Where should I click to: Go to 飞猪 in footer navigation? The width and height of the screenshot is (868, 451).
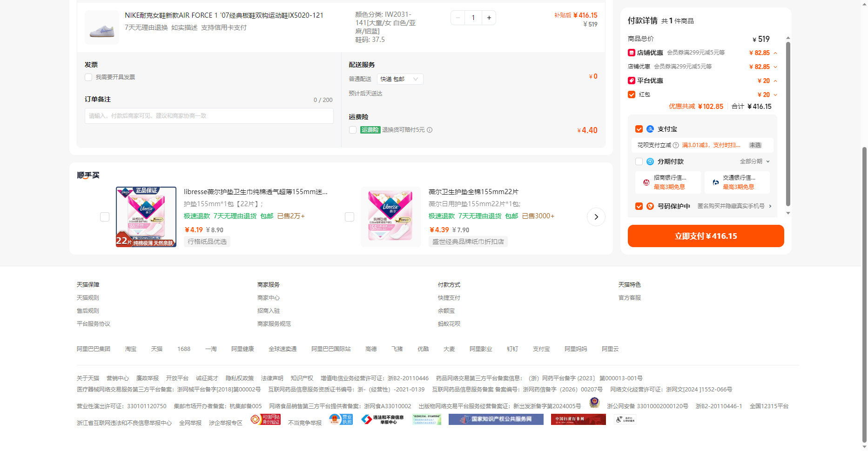tap(397, 349)
